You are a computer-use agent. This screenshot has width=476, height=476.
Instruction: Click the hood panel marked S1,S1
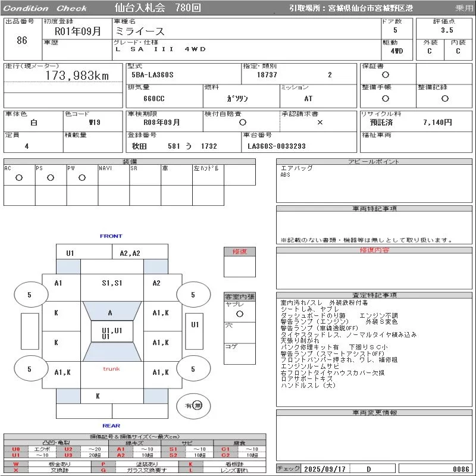[111, 283]
